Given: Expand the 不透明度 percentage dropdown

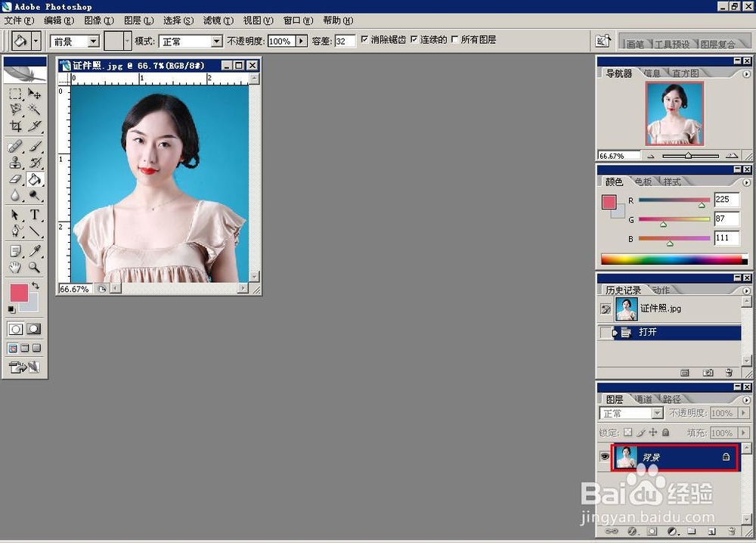Looking at the screenshot, I should [301, 39].
